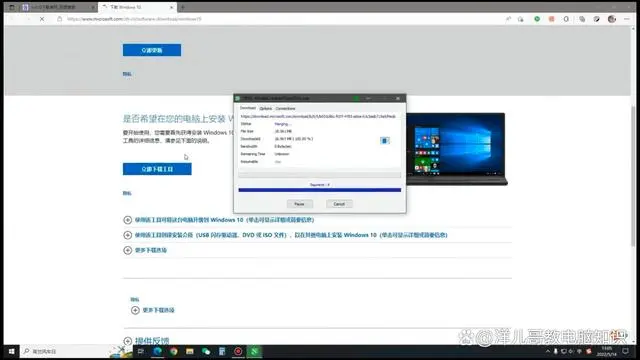Open Google Chrome from the taskbar

coord(174,351)
